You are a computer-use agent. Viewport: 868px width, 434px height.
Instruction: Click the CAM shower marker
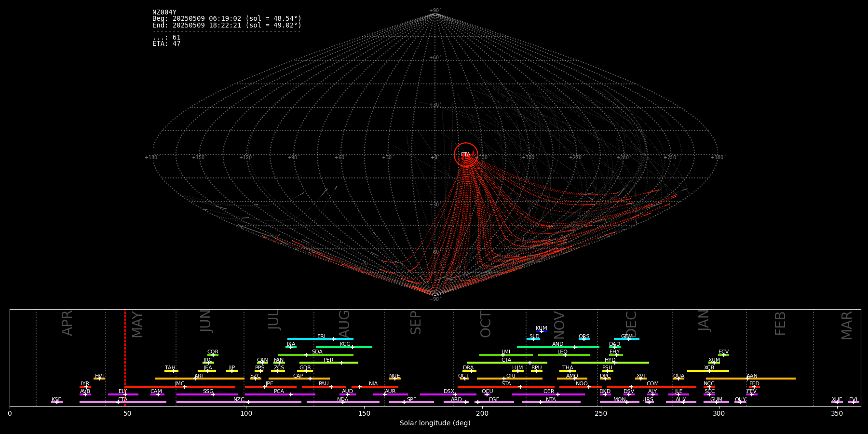tap(157, 394)
